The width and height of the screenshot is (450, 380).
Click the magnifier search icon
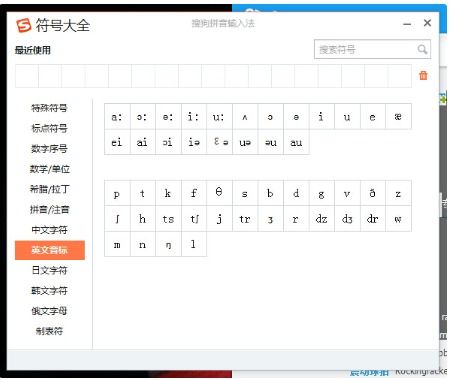pos(422,49)
